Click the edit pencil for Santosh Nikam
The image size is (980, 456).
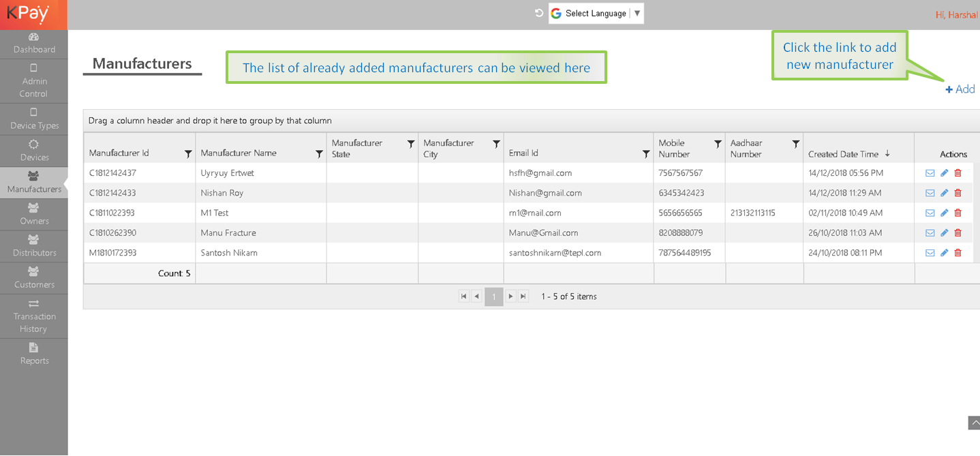(944, 253)
